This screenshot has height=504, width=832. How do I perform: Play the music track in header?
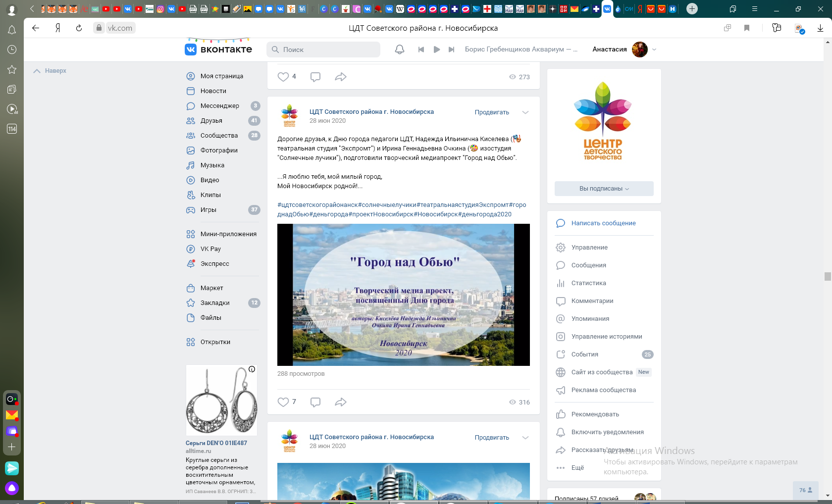coord(436,50)
